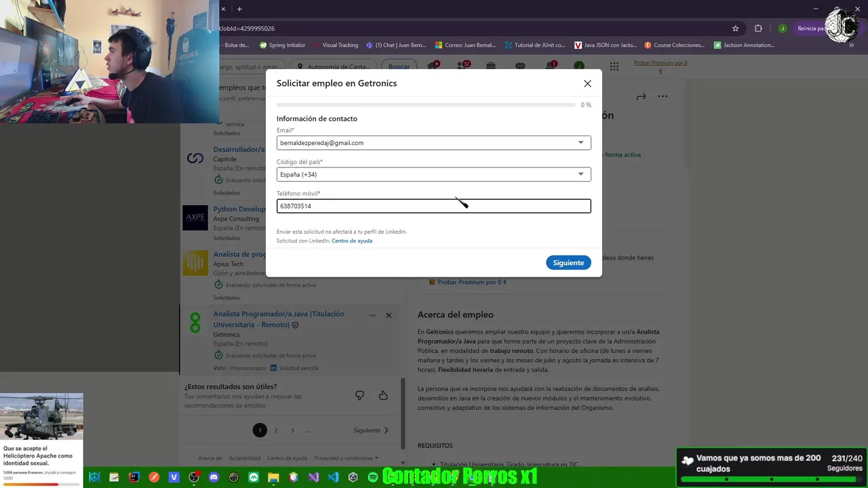Viewport: 868px width, 488px height.
Task: Open IntelliJ IDEA from the taskbar
Action: (134, 477)
